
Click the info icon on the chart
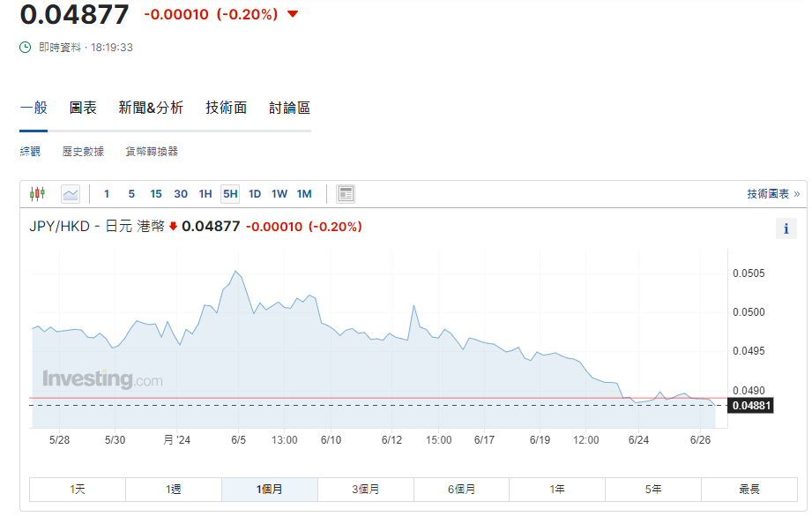(x=786, y=228)
